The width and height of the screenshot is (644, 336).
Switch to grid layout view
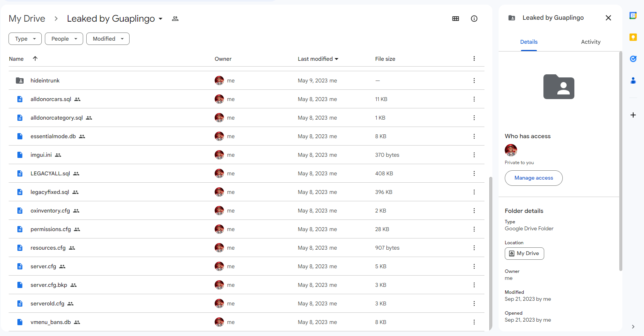pyautogui.click(x=456, y=19)
